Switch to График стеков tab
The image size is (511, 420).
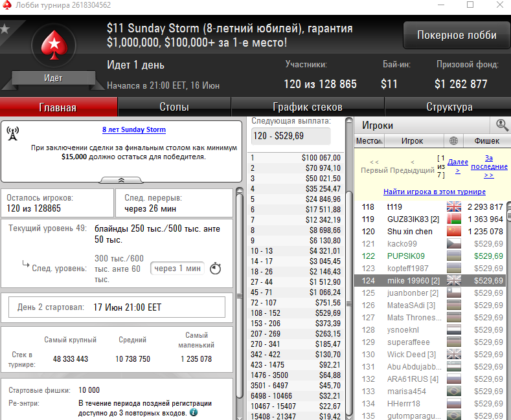tap(308, 107)
